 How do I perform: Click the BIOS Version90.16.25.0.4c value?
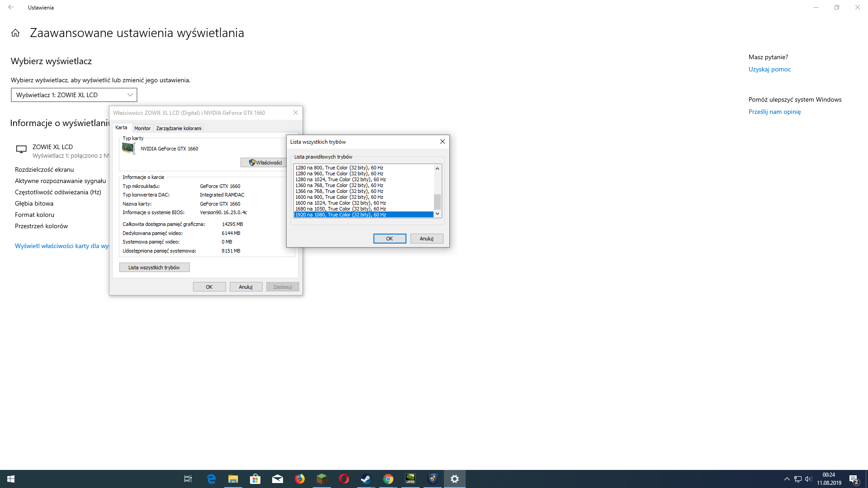point(223,212)
